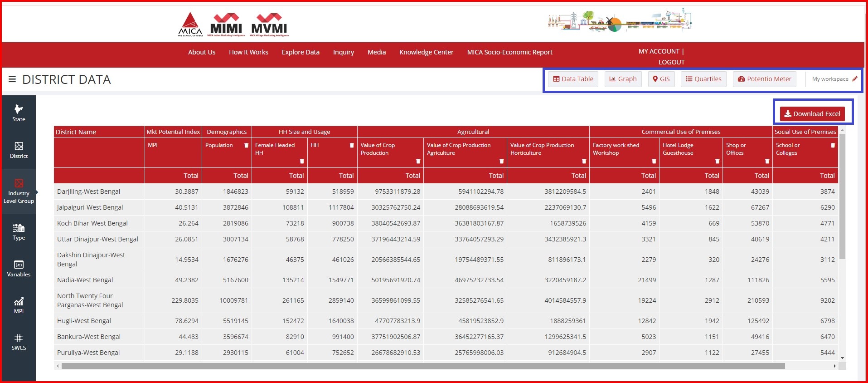
Task: Click the Download Excel button
Action: point(812,114)
